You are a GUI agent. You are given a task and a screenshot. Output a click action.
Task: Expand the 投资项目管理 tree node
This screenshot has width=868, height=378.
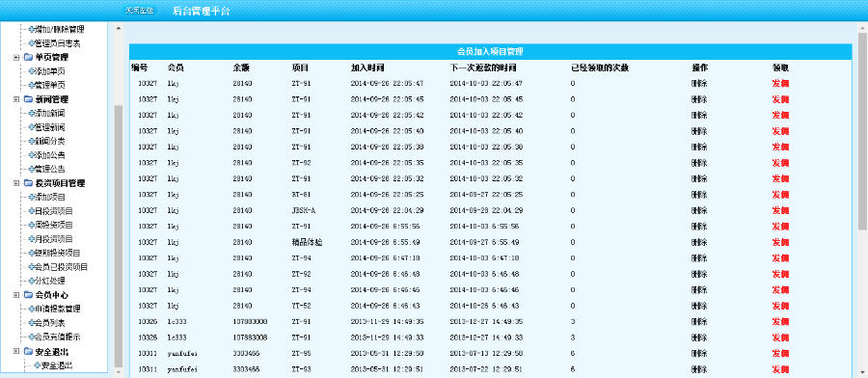[x=16, y=182]
